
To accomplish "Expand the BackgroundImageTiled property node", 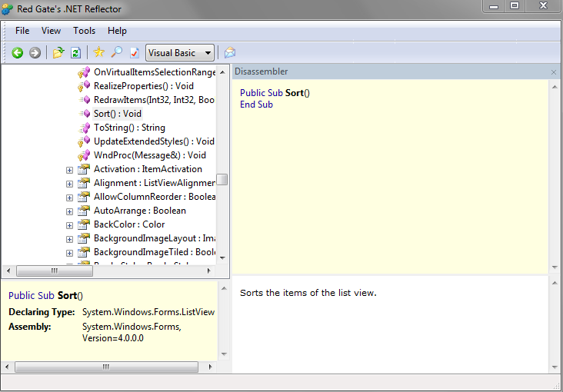I will click(70, 253).
